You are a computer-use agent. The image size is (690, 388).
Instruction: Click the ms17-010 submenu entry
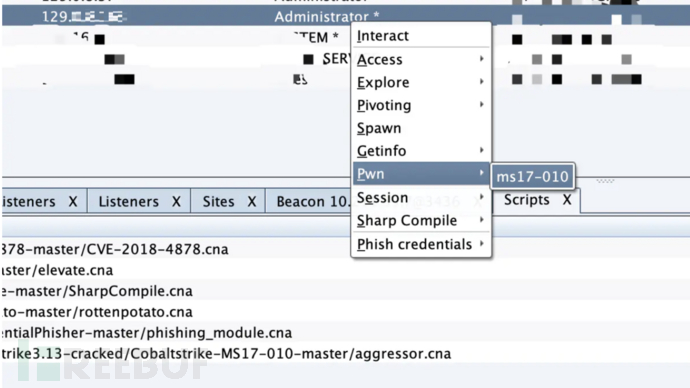(x=532, y=176)
